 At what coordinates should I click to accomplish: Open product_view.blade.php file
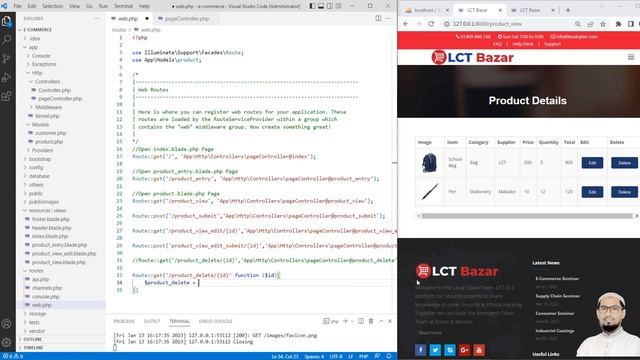point(59,262)
